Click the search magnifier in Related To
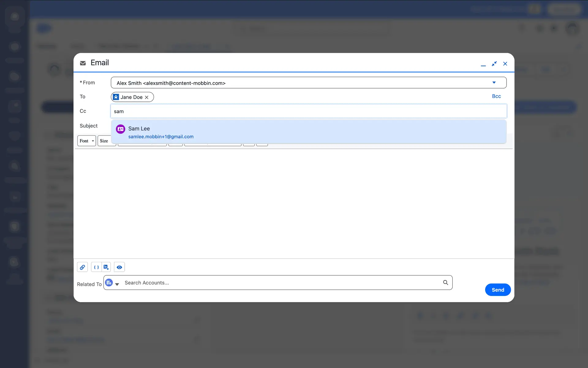 [446, 282]
